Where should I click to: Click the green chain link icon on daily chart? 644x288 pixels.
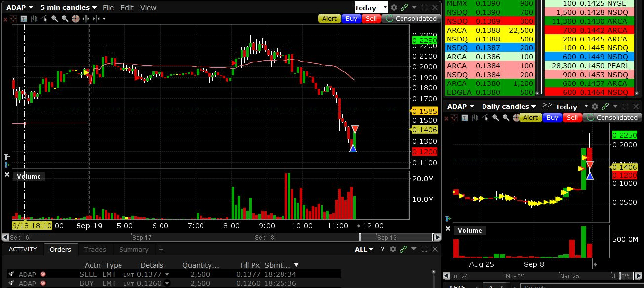pos(605,107)
